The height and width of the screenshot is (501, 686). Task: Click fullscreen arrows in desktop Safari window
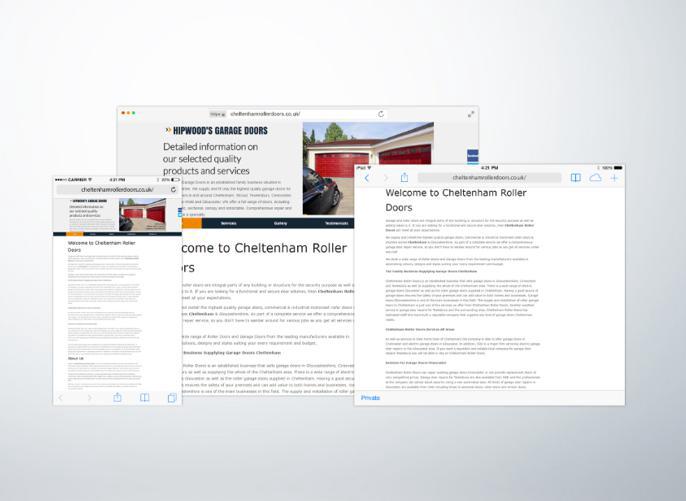click(471, 115)
